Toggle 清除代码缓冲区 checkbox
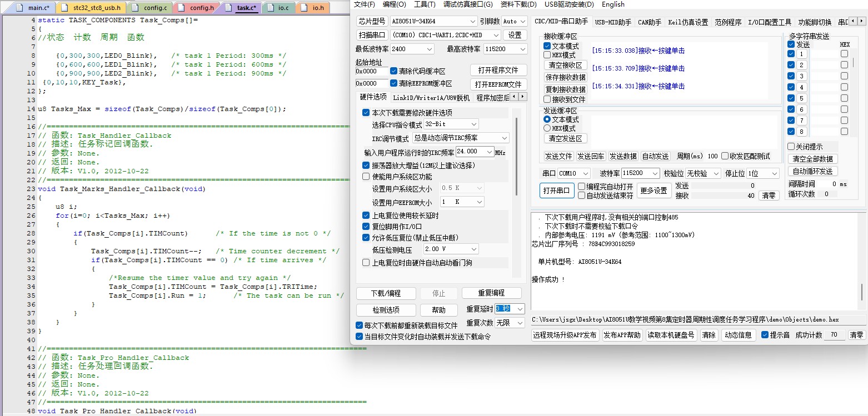The width and height of the screenshot is (868, 416). click(x=394, y=71)
